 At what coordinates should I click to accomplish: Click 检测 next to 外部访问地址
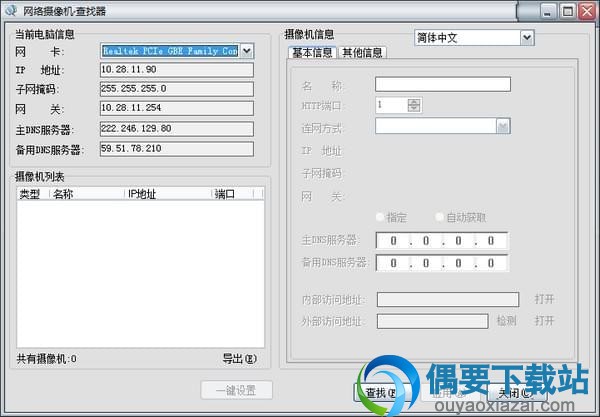click(x=506, y=321)
